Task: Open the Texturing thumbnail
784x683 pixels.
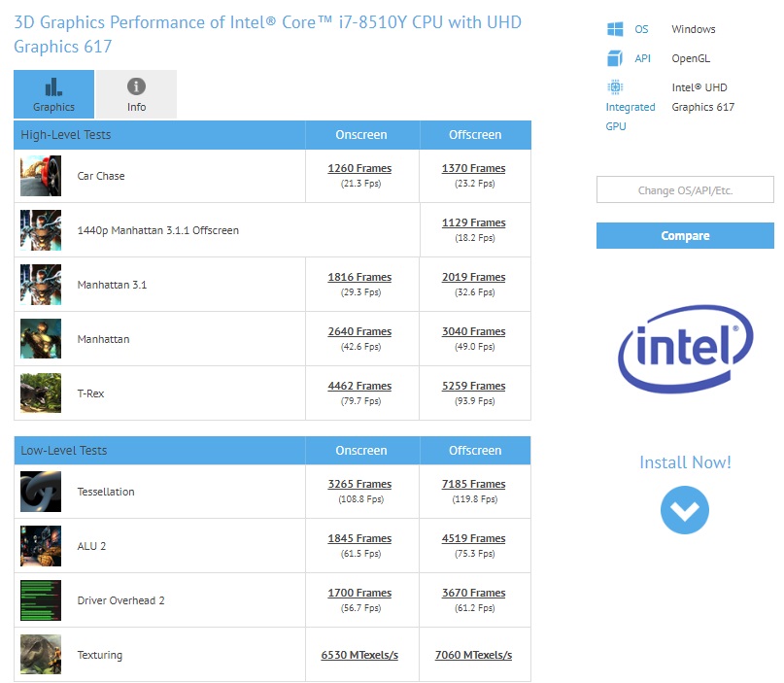Action: [41, 655]
